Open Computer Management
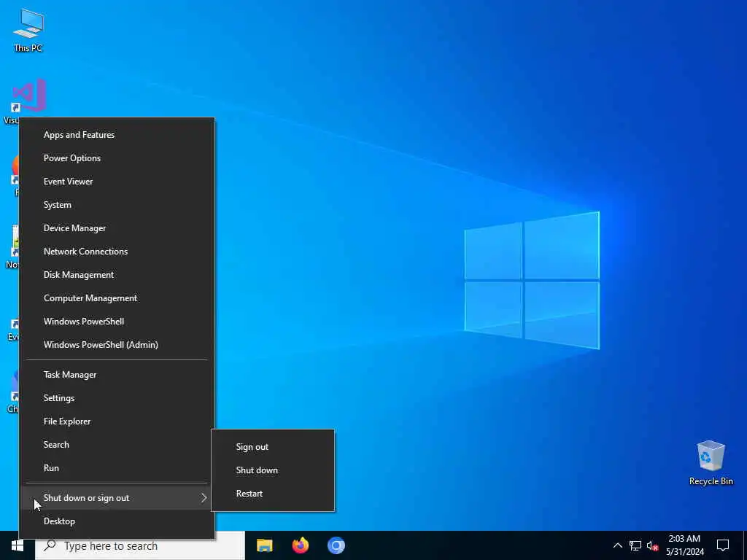This screenshot has width=747, height=560. click(117, 298)
